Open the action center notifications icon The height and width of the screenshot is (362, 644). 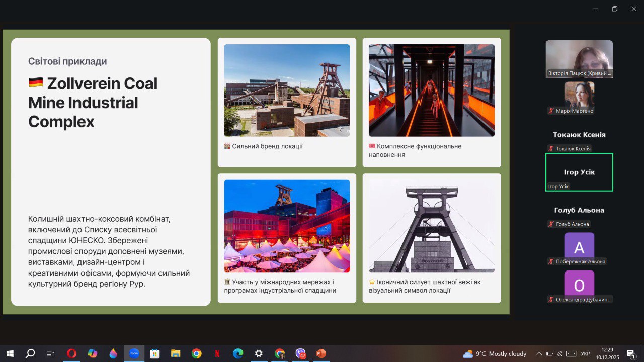[x=631, y=354]
